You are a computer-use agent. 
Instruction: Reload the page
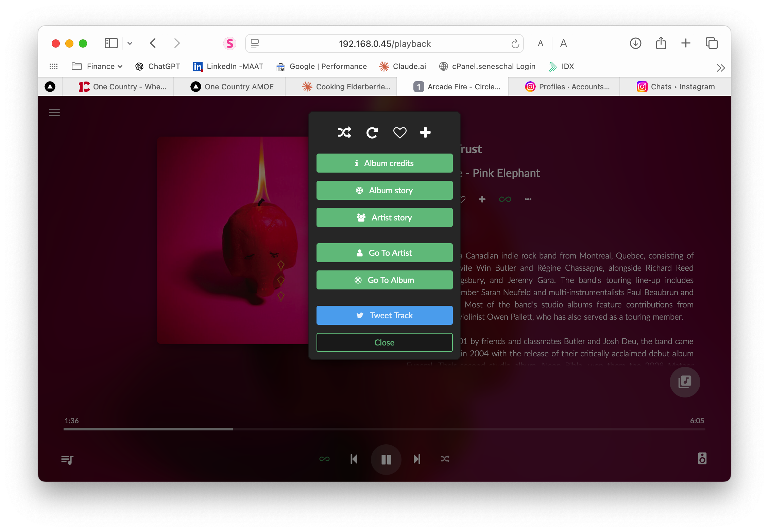(x=515, y=43)
